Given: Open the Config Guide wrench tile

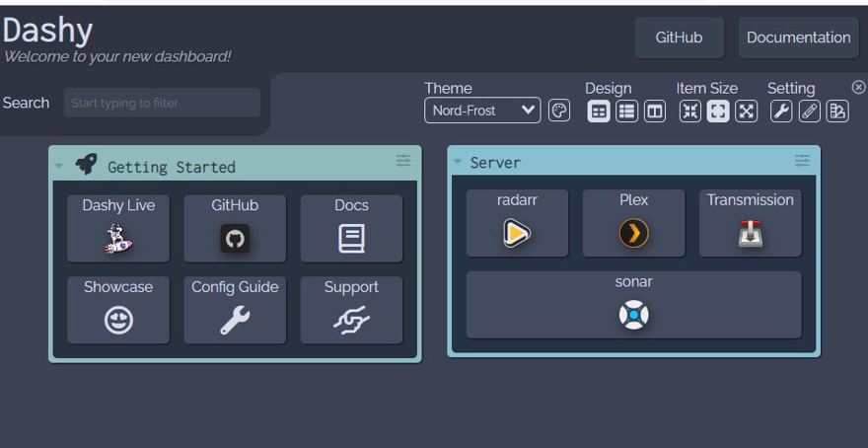Looking at the screenshot, I should [x=235, y=310].
